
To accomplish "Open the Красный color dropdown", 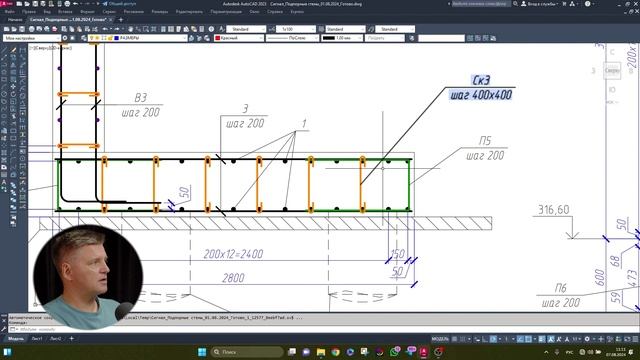I will pyautogui.click(x=239, y=38).
